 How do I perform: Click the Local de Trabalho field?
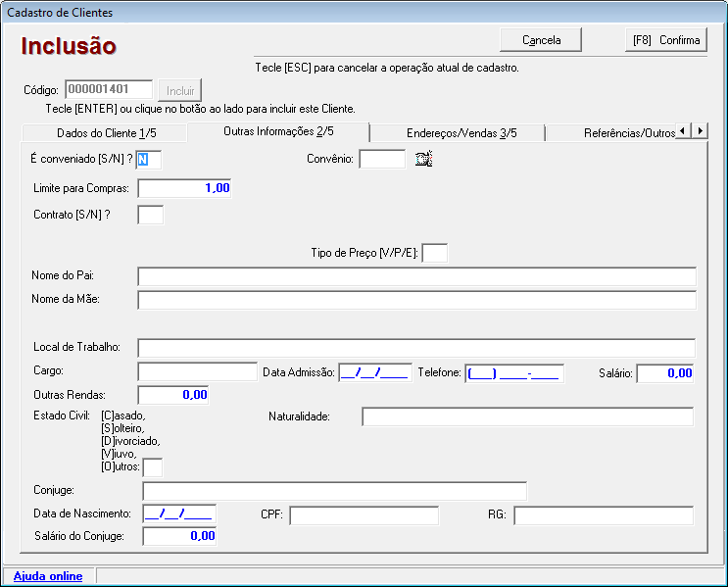click(416, 348)
